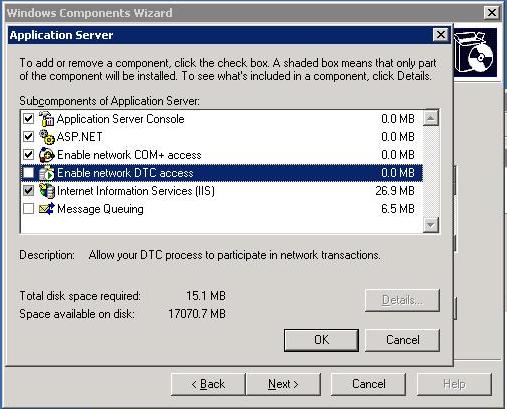Click the Message Queuing envelope icon
The height and width of the screenshot is (409, 507).
tap(46, 209)
